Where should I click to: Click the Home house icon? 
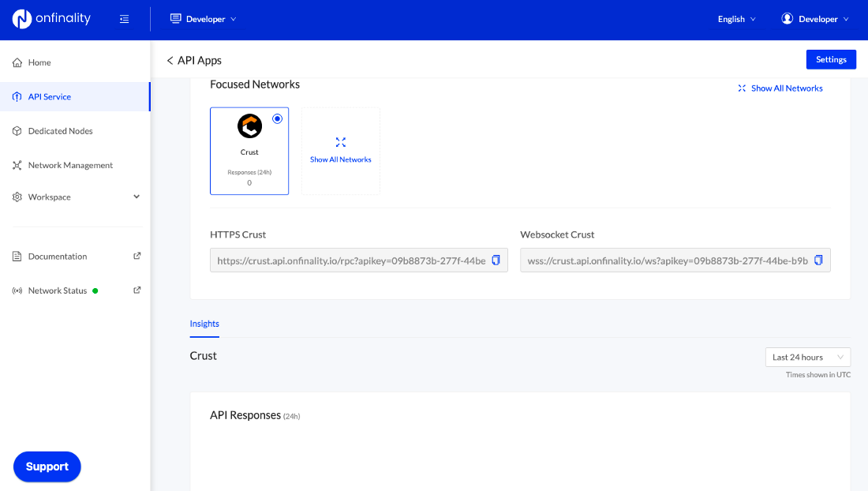coord(17,62)
